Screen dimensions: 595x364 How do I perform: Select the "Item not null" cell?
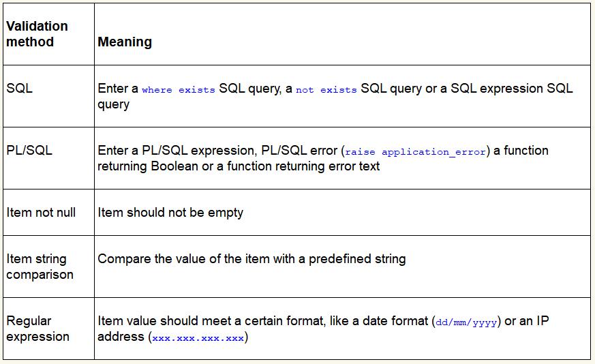click(41, 213)
